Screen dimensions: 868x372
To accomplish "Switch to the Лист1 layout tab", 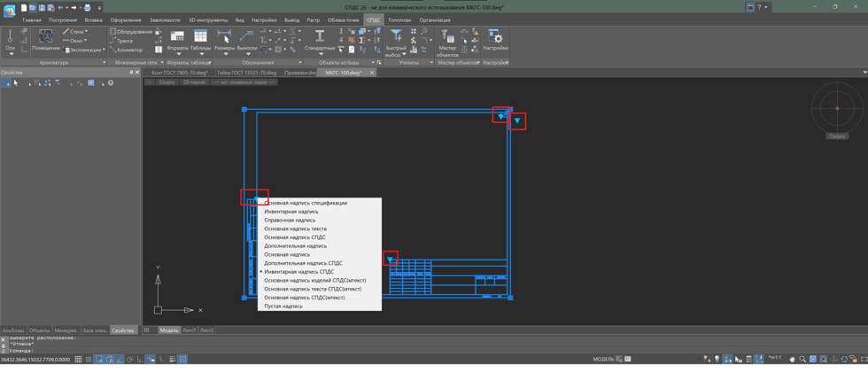I will point(190,330).
